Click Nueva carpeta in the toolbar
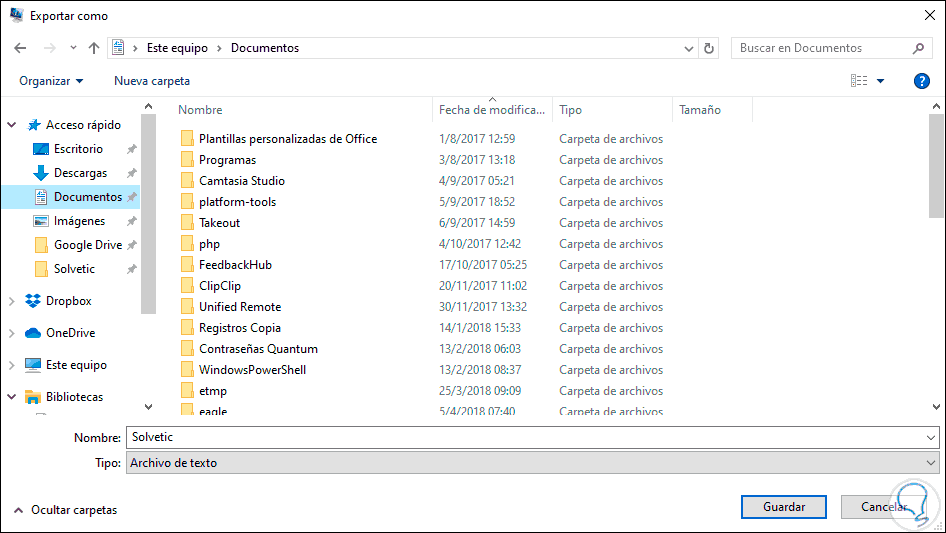This screenshot has width=946, height=533. pos(152,81)
